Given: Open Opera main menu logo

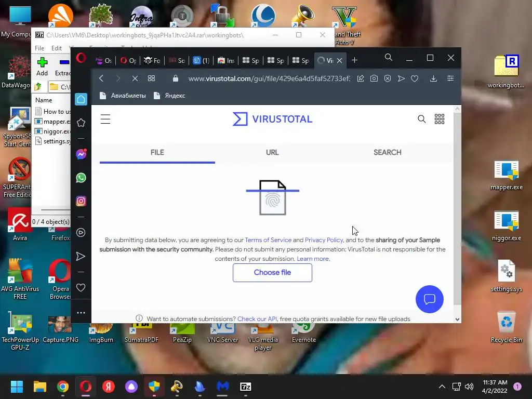Looking at the screenshot, I should point(81,58).
